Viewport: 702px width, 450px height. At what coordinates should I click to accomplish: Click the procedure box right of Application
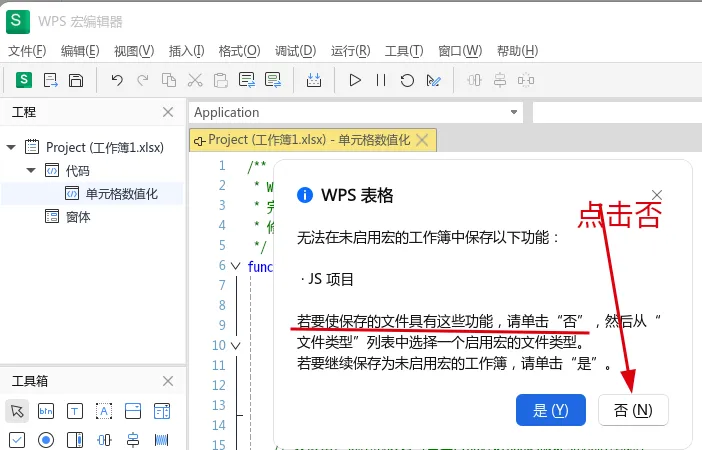(617, 112)
